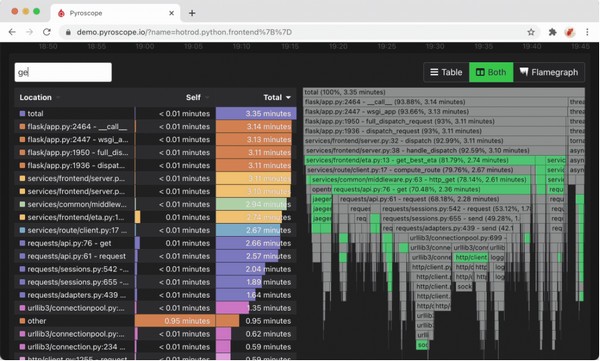Switch the view to Flamegraph only
The height and width of the screenshot is (361, 600).
(549, 72)
